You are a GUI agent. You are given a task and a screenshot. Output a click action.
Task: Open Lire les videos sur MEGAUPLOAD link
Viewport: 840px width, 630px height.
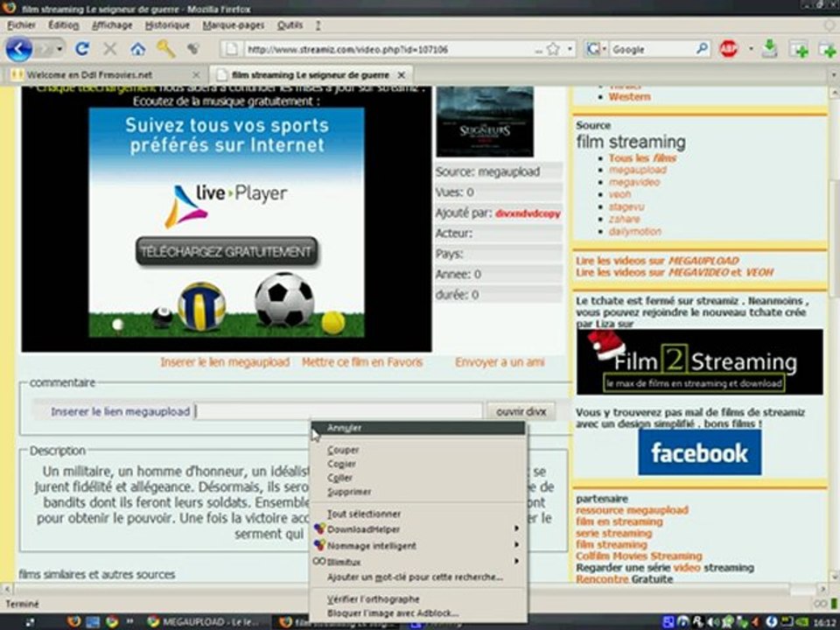coord(657,261)
